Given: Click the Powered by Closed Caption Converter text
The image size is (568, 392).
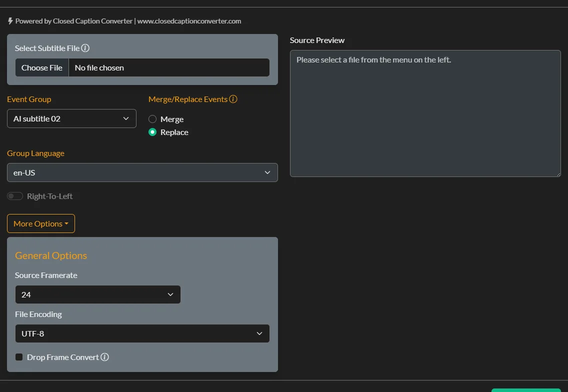Looking at the screenshot, I should (74, 21).
